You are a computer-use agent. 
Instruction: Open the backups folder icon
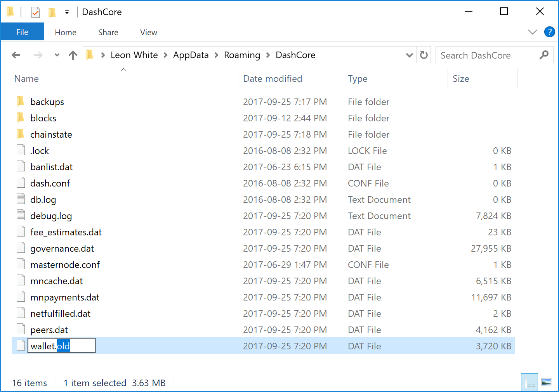[x=21, y=102]
